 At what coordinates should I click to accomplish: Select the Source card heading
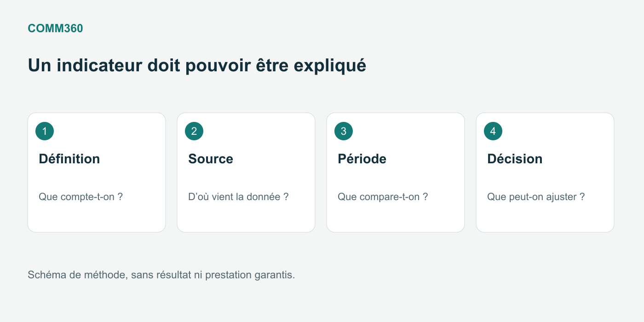(211, 159)
